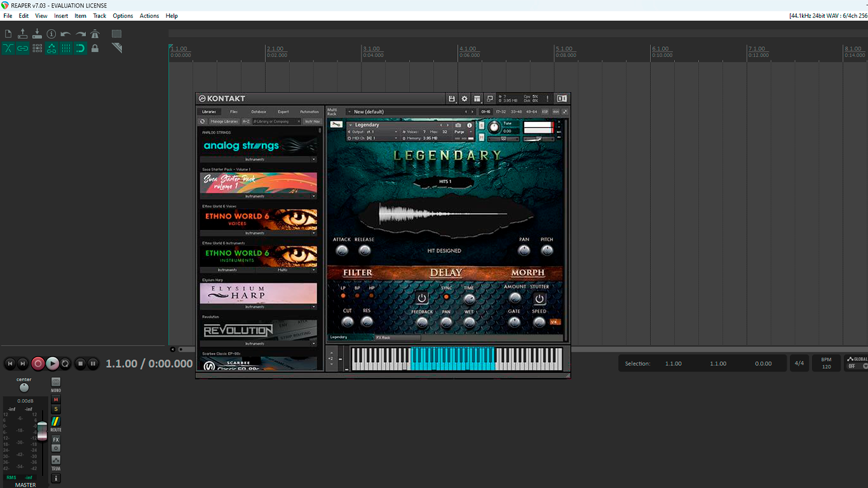Click Kontakt minimized view icon
The width and height of the screenshot is (868, 488).
[490, 98]
